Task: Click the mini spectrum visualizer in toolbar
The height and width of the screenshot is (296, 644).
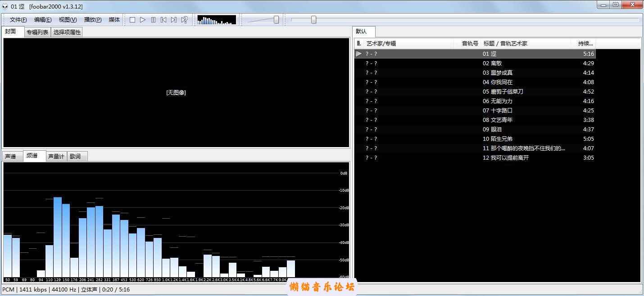Action: pyautogui.click(x=217, y=20)
